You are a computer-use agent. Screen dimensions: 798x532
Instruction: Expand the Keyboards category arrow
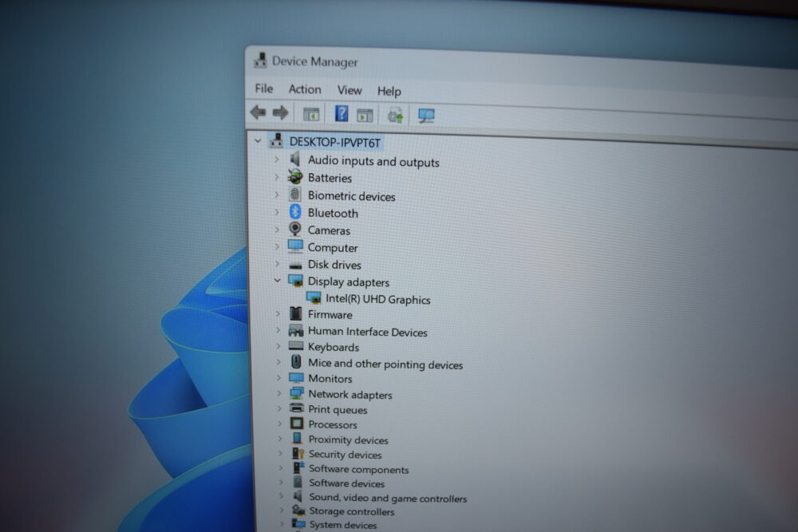[279, 346]
